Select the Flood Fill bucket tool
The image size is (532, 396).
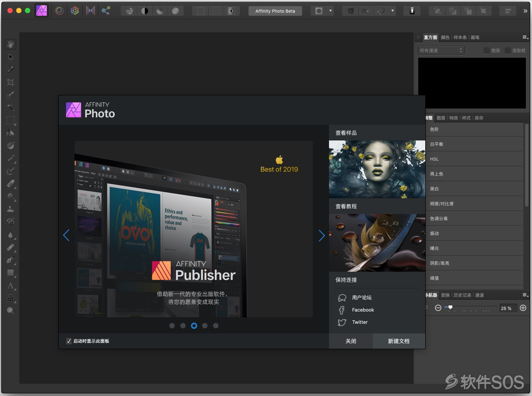pos(10,133)
